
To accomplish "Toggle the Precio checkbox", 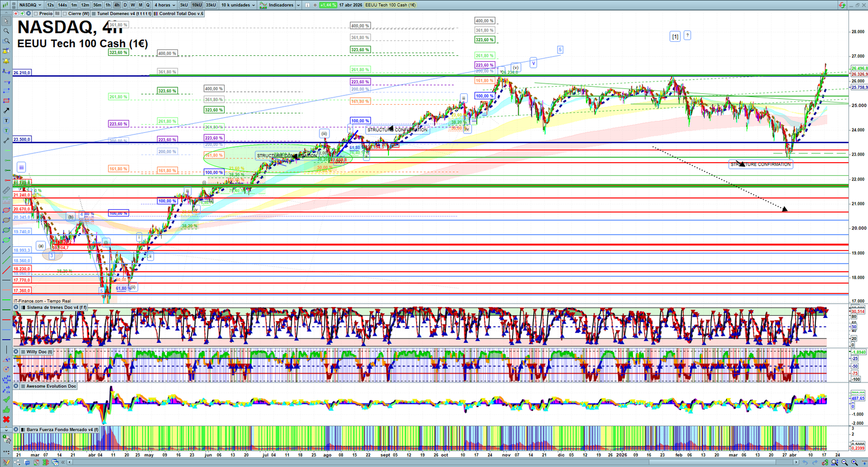I will (x=36, y=14).
